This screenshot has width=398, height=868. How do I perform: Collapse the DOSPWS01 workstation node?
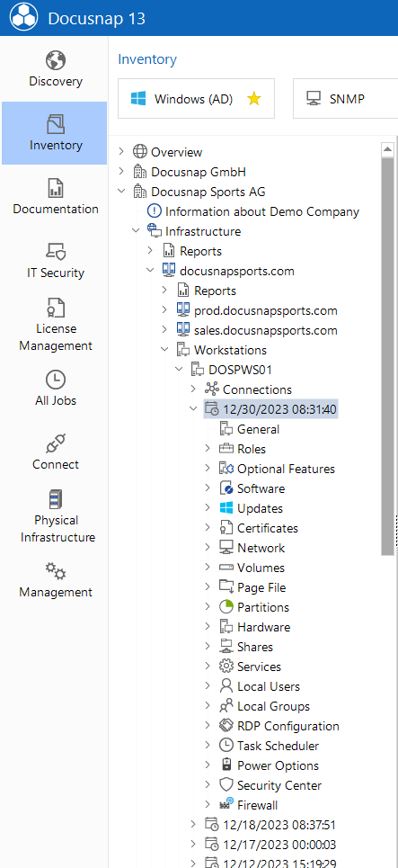point(179,370)
